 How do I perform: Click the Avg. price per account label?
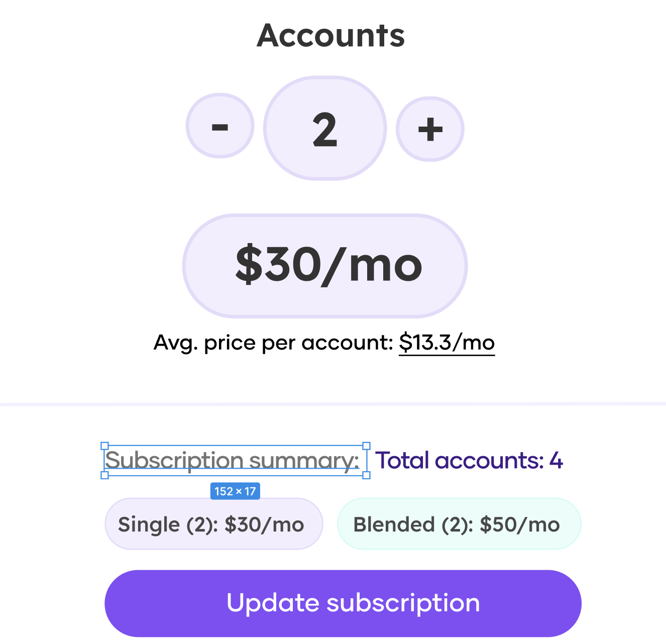click(274, 343)
